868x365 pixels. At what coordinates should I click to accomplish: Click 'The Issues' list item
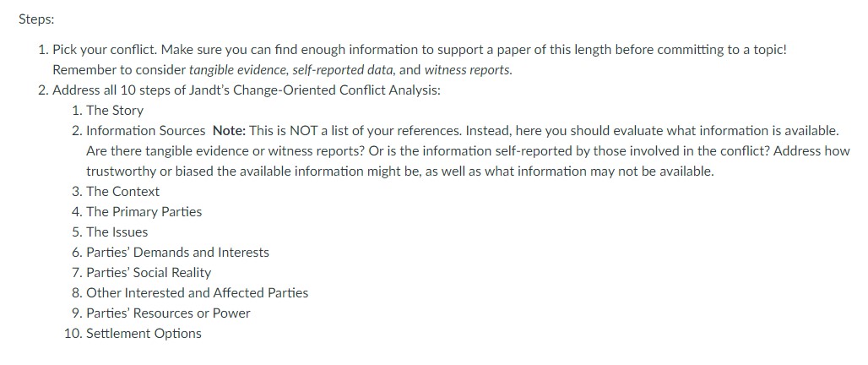117,232
